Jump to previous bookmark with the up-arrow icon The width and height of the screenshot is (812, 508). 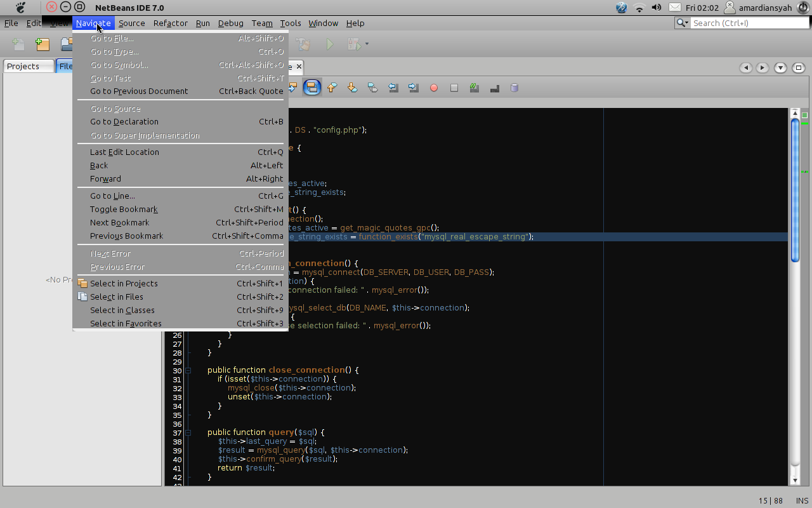[332, 88]
